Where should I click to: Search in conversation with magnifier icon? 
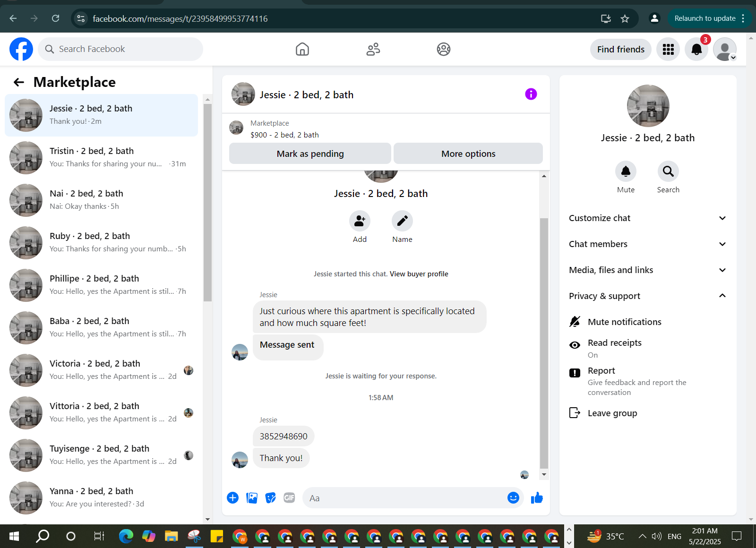coord(668,171)
